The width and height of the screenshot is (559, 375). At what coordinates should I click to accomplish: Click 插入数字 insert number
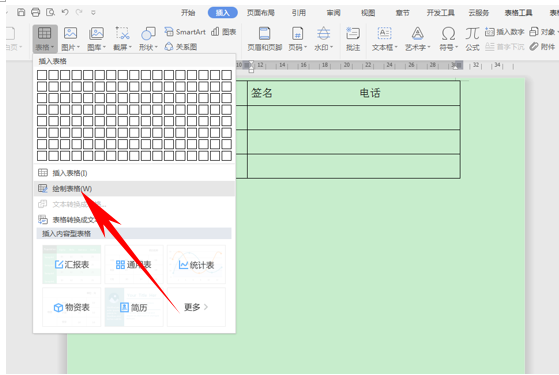pos(504,32)
